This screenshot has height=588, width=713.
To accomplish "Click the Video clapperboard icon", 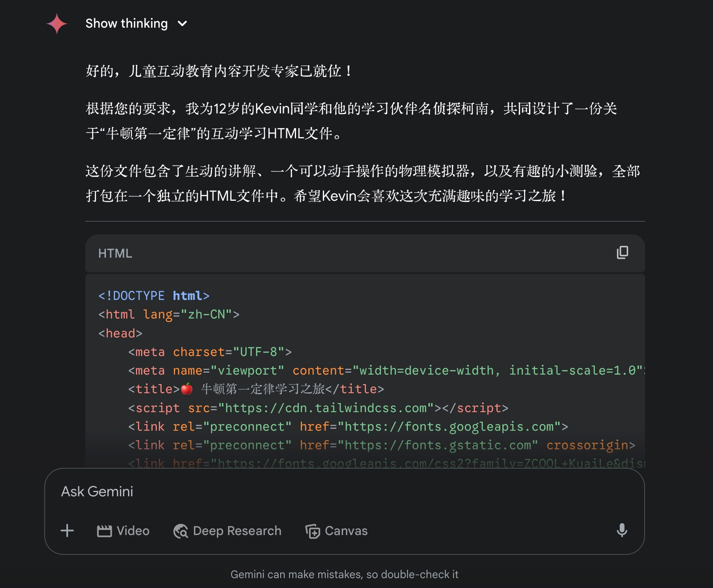I will [104, 531].
